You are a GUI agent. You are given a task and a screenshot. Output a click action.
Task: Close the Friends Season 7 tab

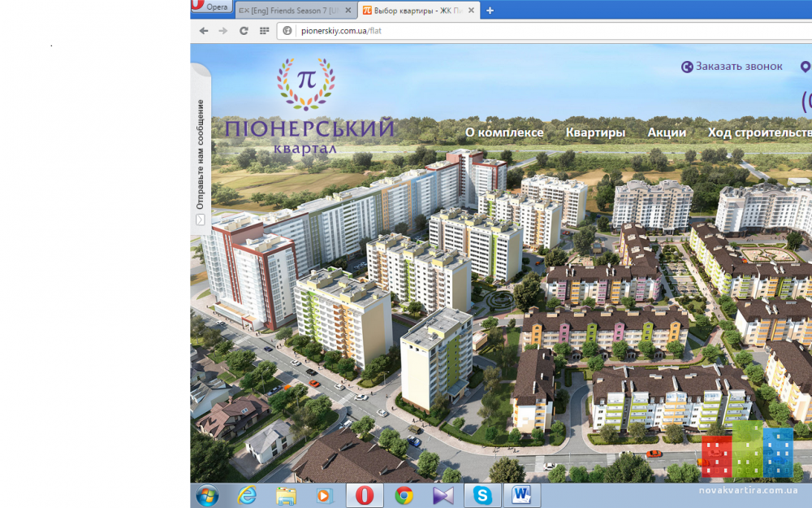(x=348, y=11)
